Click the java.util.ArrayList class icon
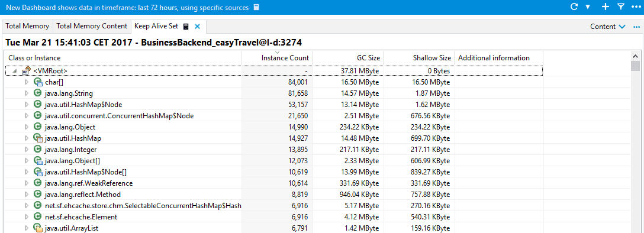Viewport: 644px width, 233px height. pos(38,228)
